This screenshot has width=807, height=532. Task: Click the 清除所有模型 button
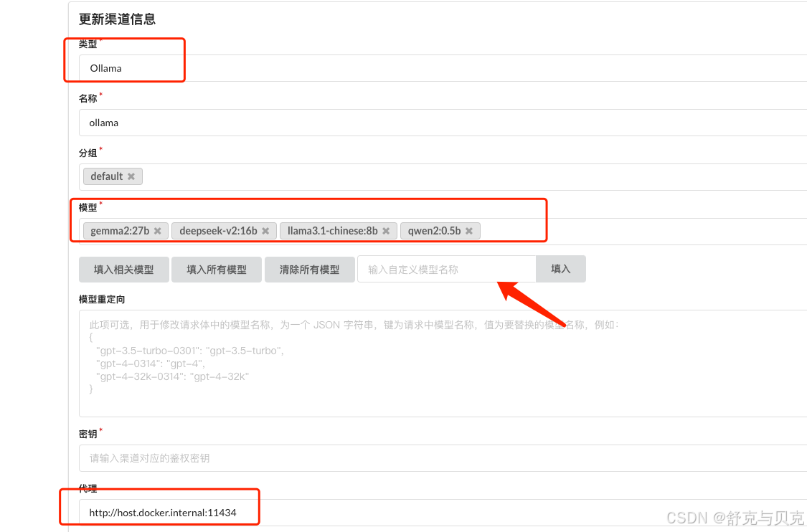[x=309, y=269]
